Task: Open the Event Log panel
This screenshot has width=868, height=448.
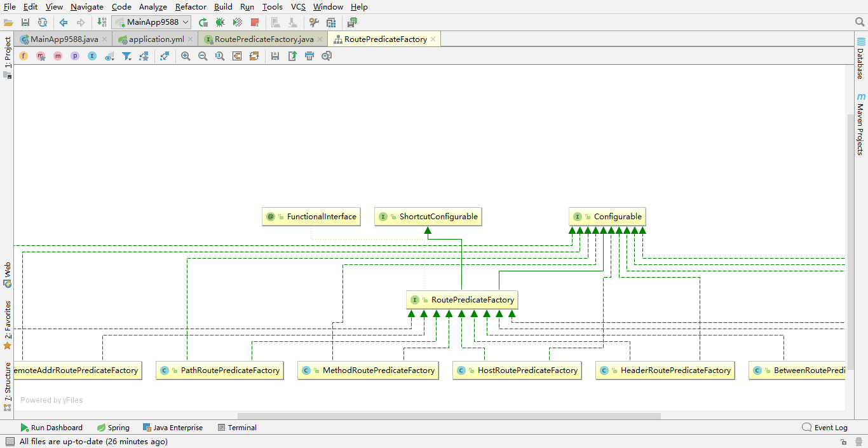Action: pos(825,428)
